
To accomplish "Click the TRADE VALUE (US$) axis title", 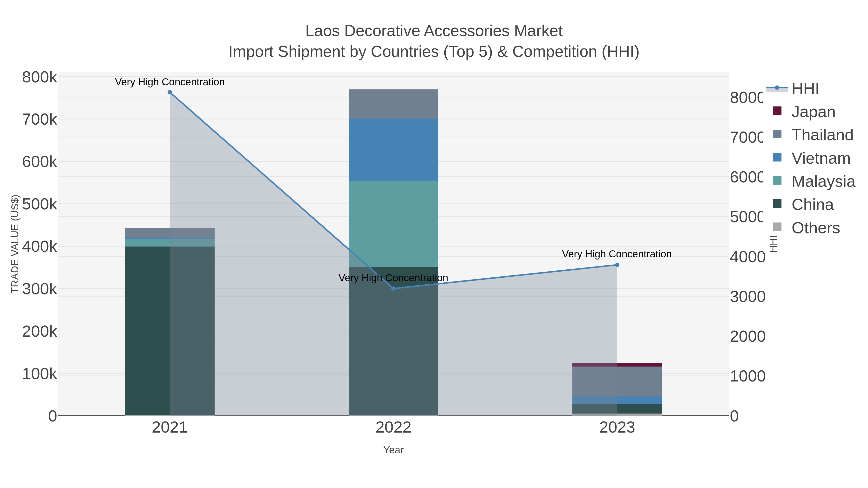I will pyautogui.click(x=15, y=244).
